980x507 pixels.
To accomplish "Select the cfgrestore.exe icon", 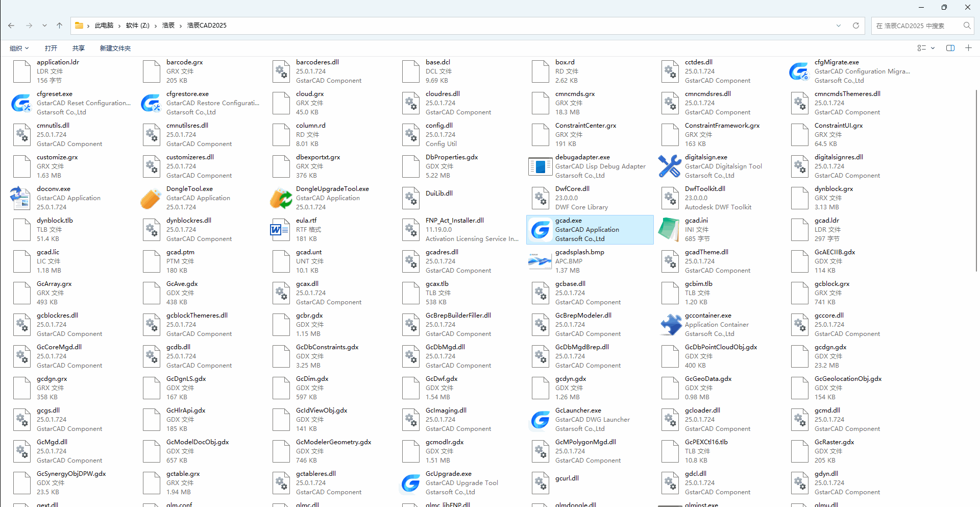I will pos(151,103).
